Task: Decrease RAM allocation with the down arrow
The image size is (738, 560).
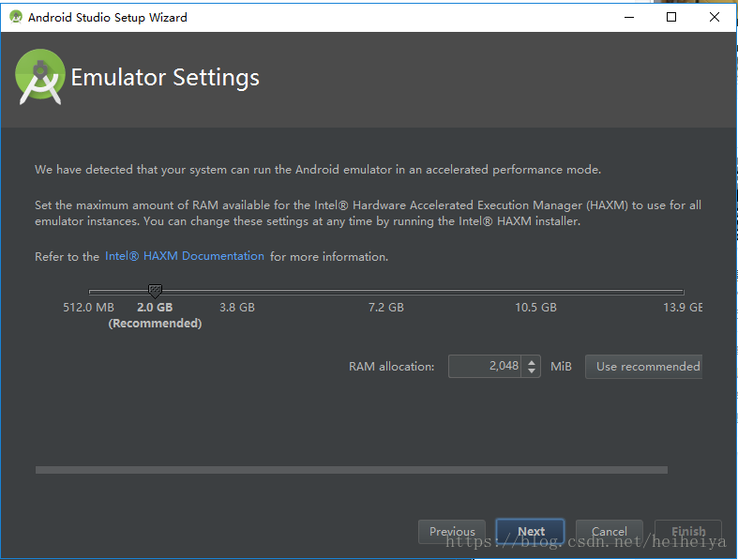Action: [x=532, y=371]
